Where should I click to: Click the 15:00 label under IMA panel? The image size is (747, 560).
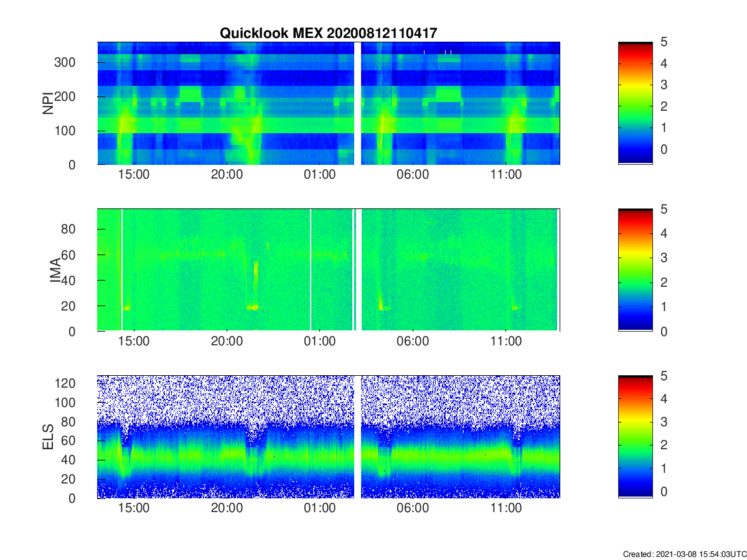(x=133, y=342)
